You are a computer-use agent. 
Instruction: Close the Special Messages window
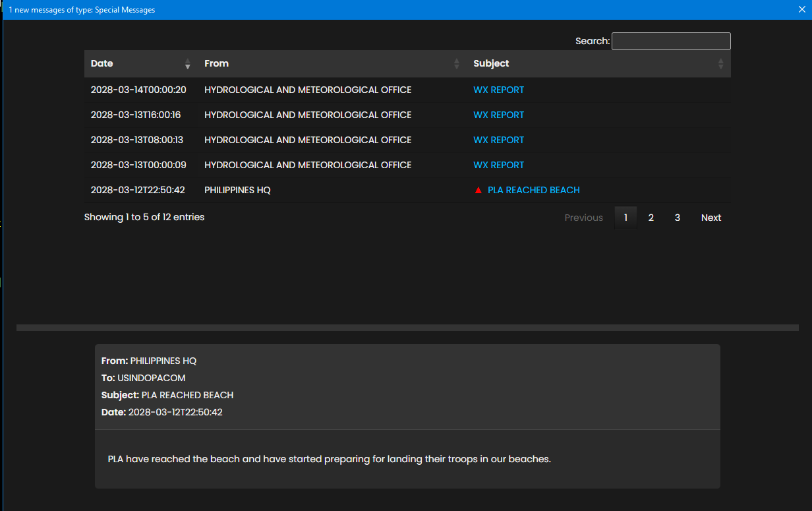[802, 10]
